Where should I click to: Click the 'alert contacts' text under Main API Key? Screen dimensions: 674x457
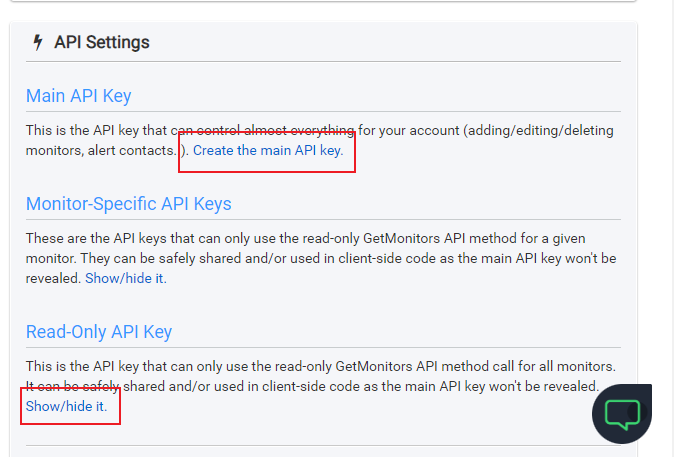click(x=132, y=151)
